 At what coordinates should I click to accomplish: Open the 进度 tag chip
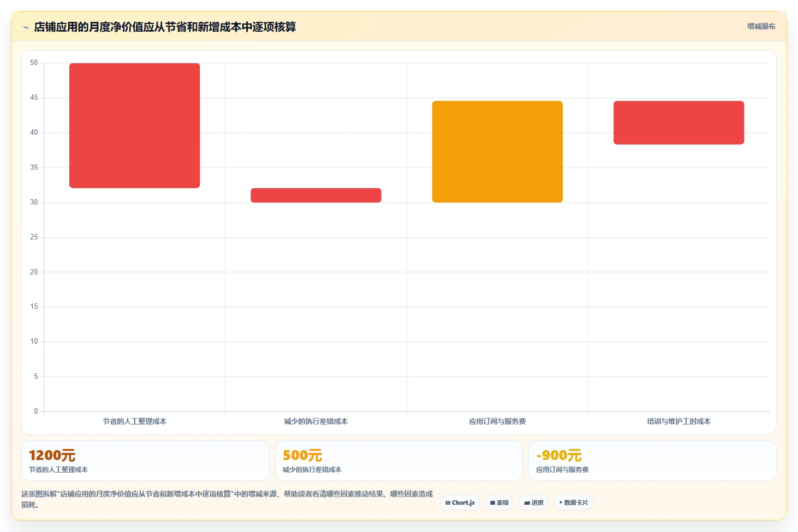[x=534, y=503]
